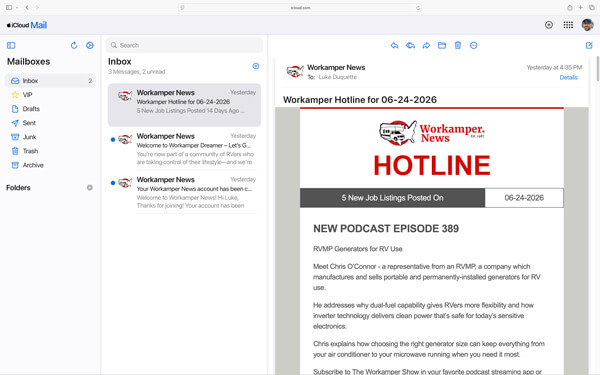Click Yesterday at 4:35 PM timestamp
This screenshot has width=600, height=375.
554,67
